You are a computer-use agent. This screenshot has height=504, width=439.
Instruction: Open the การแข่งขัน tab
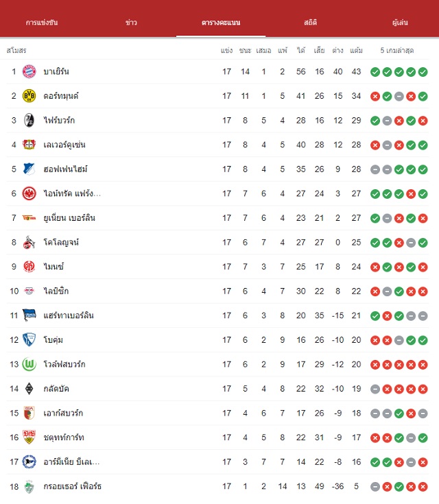click(42, 23)
